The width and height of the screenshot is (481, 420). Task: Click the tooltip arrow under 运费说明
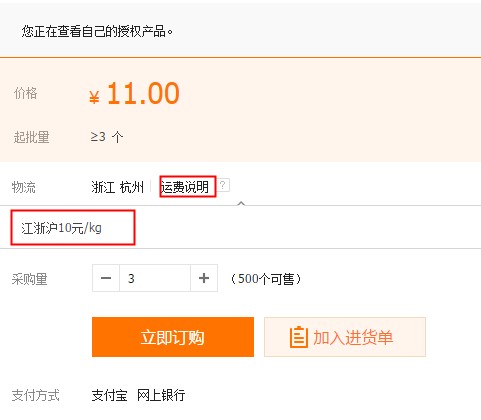241,203
